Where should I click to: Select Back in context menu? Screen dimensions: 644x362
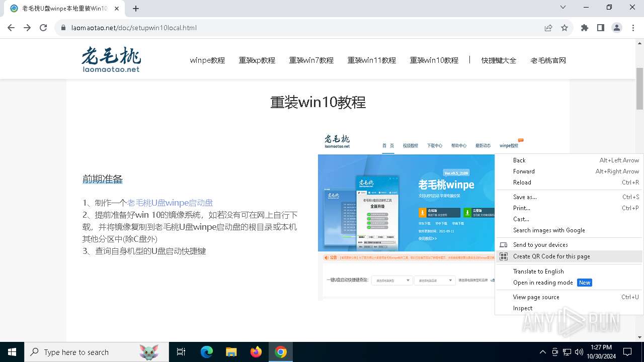(x=569, y=160)
